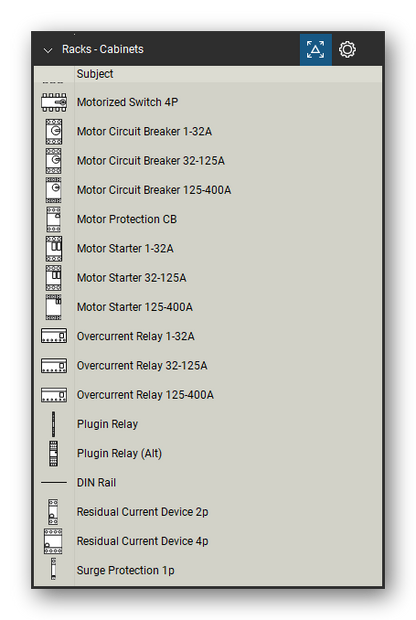The height and width of the screenshot is (620, 416).
Task: Select the Overcurrent Relay 32-125A icon
Action: (x=54, y=365)
